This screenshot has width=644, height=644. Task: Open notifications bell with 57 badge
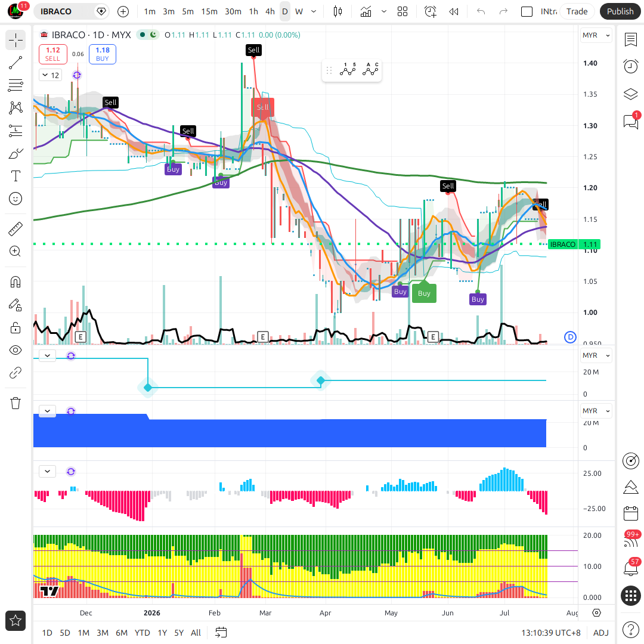click(x=631, y=568)
